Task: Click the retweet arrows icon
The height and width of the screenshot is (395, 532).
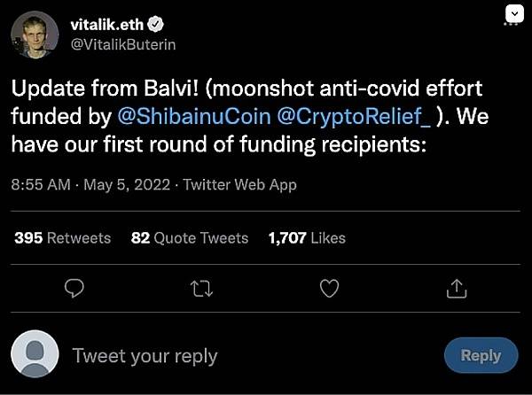Action: click(202, 288)
